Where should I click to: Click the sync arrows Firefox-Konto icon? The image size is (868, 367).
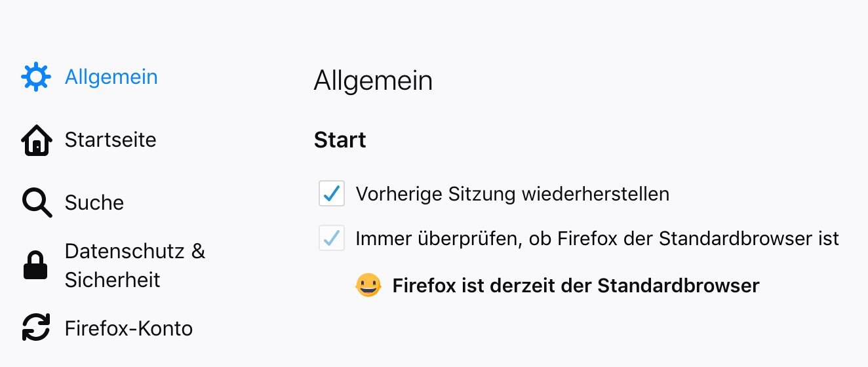coord(36,328)
